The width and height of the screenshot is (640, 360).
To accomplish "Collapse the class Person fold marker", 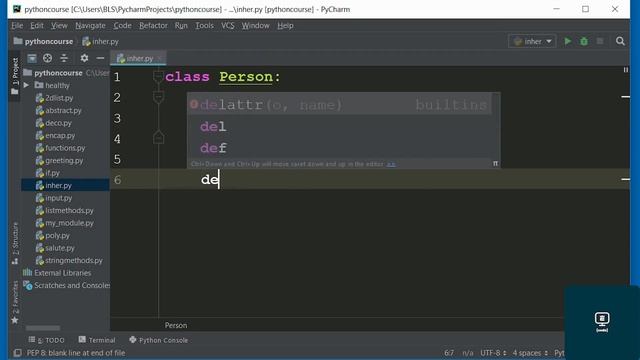I will (x=158, y=76).
